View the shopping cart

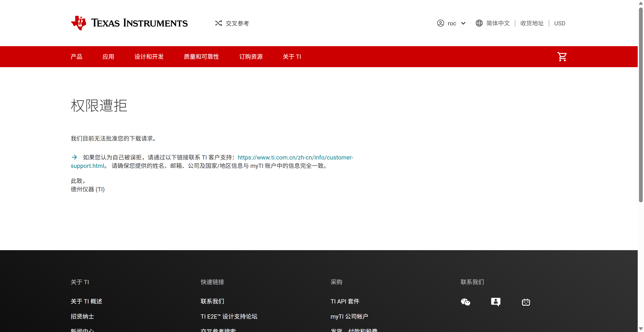click(562, 56)
